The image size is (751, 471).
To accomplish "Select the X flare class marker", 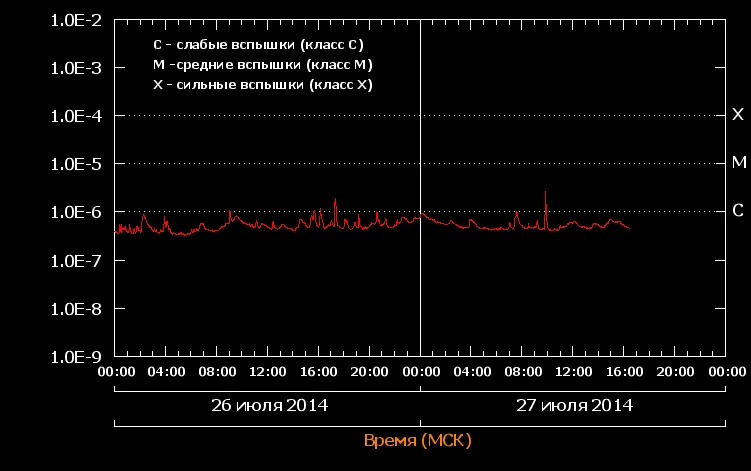I will (x=738, y=114).
